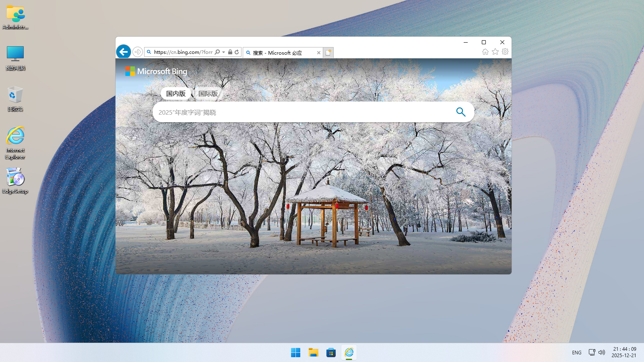The width and height of the screenshot is (644, 362).
Task: Select the 我的电脑 desktop icon
Action: 15,58
